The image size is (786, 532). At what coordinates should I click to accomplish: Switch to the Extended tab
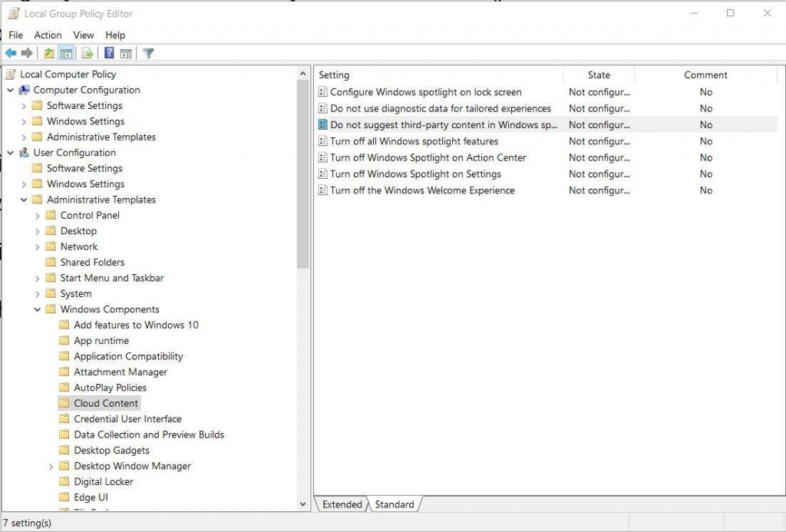pyautogui.click(x=341, y=504)
